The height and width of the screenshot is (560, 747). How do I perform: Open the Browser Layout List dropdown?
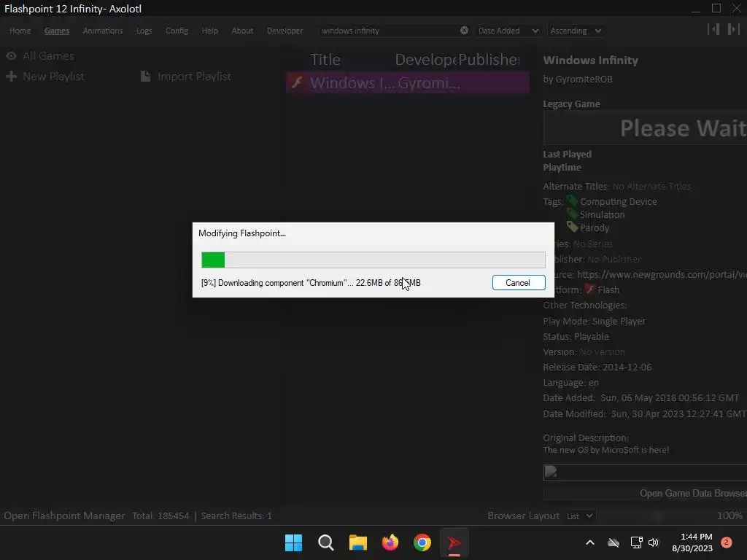(x=580, y=516)
